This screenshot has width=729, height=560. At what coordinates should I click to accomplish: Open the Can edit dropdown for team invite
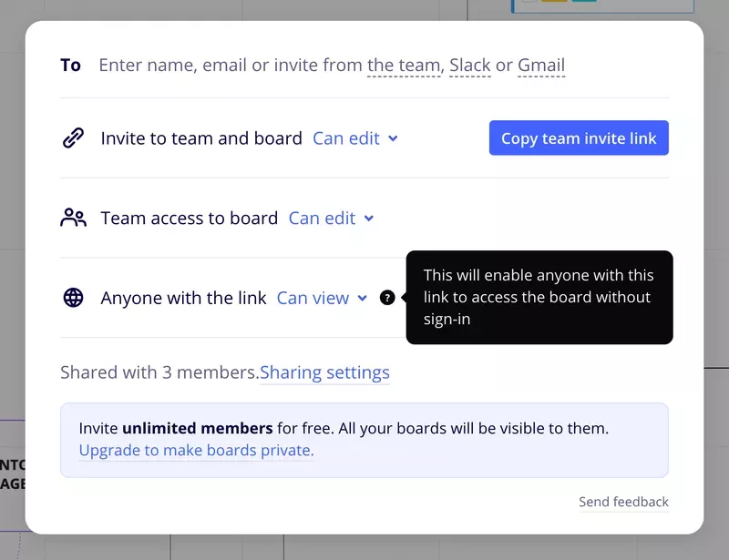point(355,138)
